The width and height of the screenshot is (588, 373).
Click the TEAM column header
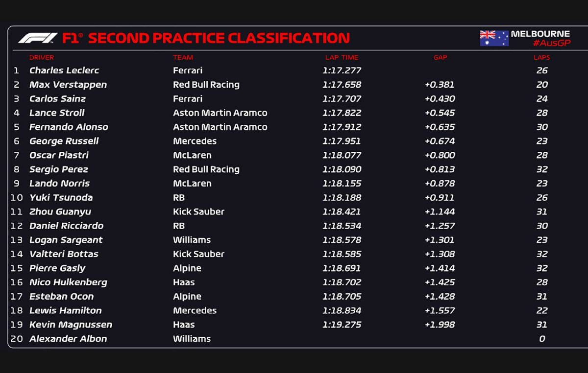(x=183, y=57)
